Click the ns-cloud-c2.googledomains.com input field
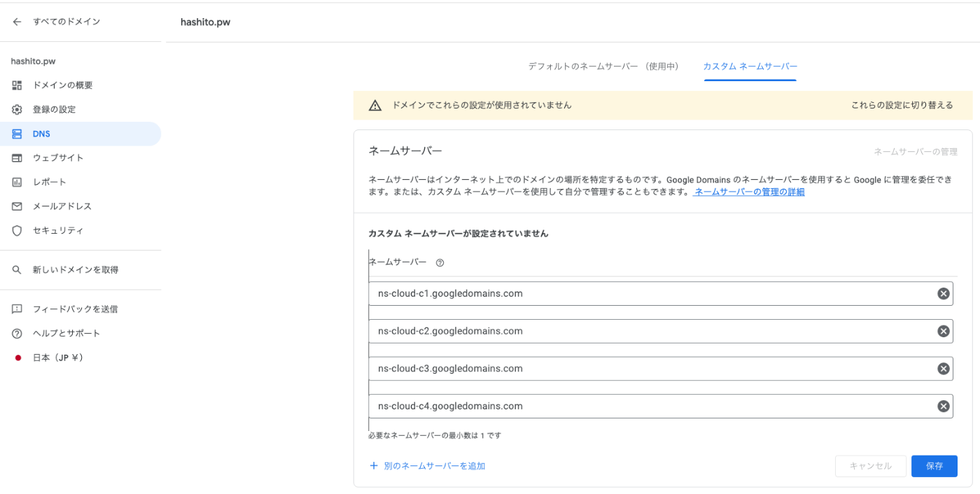 pyautogui.click(x=661, y=331)
